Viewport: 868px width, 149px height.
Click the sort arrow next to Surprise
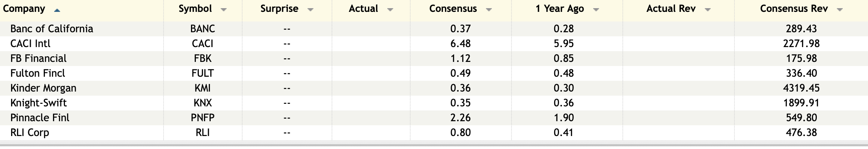(310, 10)
